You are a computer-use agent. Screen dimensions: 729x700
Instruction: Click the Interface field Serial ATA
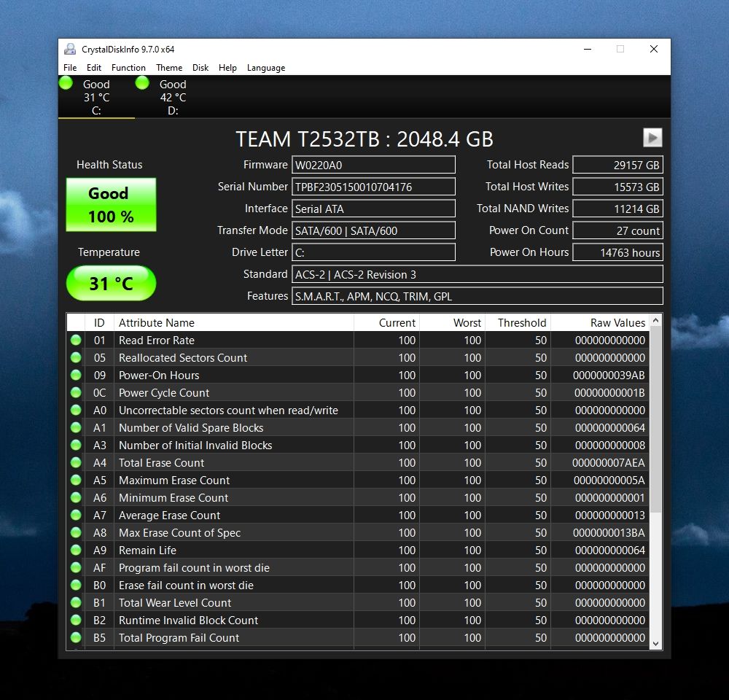pos(373,209)
